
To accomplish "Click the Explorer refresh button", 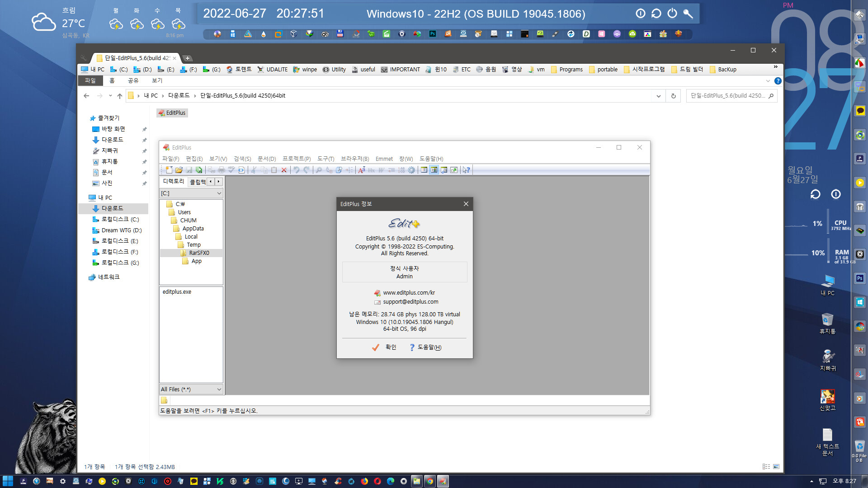I will coord(674,96).
